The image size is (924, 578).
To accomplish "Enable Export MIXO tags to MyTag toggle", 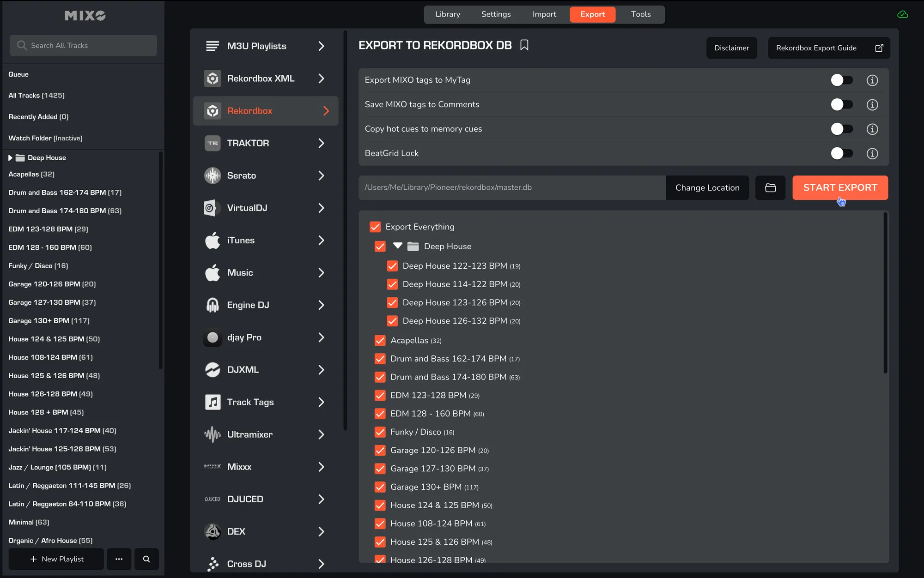I will click(841, 80).
